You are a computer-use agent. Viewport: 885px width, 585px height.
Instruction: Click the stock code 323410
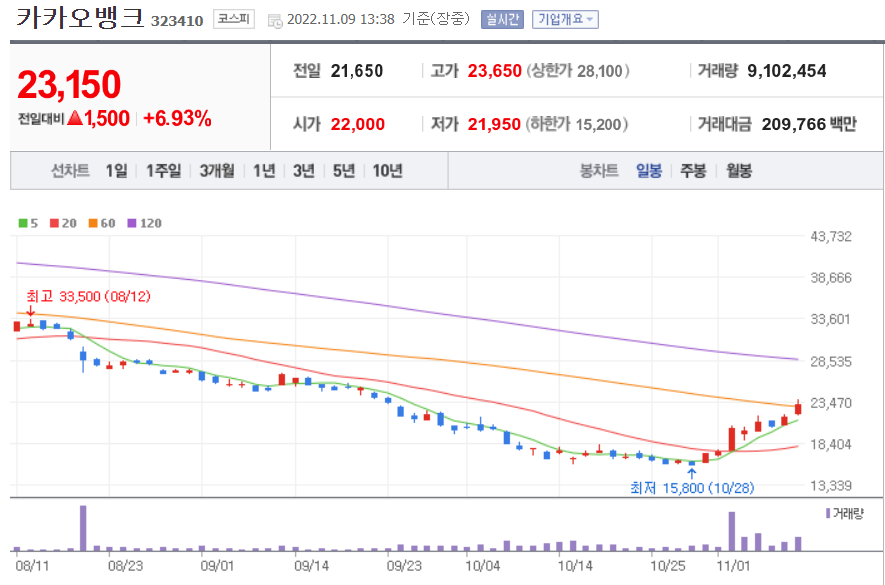click(x=177, y=21)
